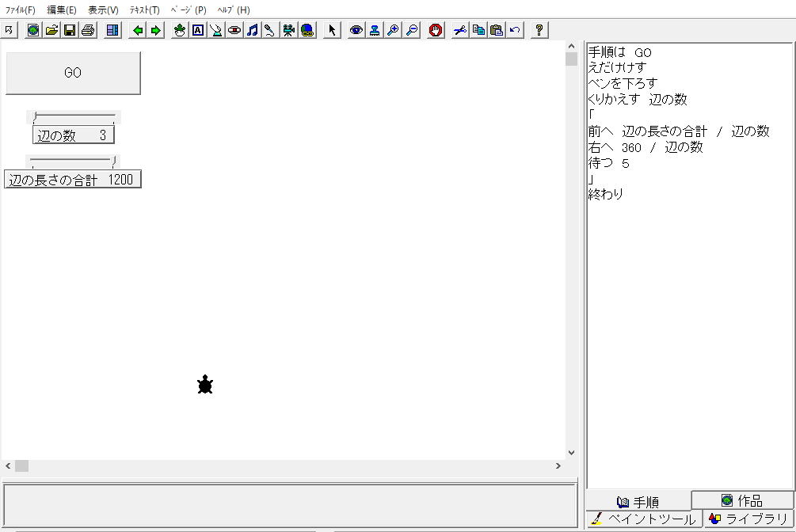Open the 表示(V) menu

103,10
